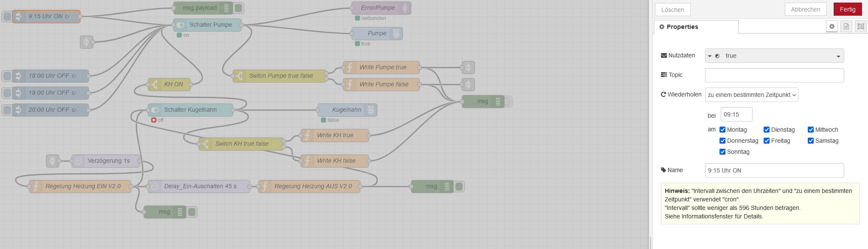Viewport: 868px width, 249px height.
Task: Uncheck the Samstag checkbox
Action: pos(811,141)
